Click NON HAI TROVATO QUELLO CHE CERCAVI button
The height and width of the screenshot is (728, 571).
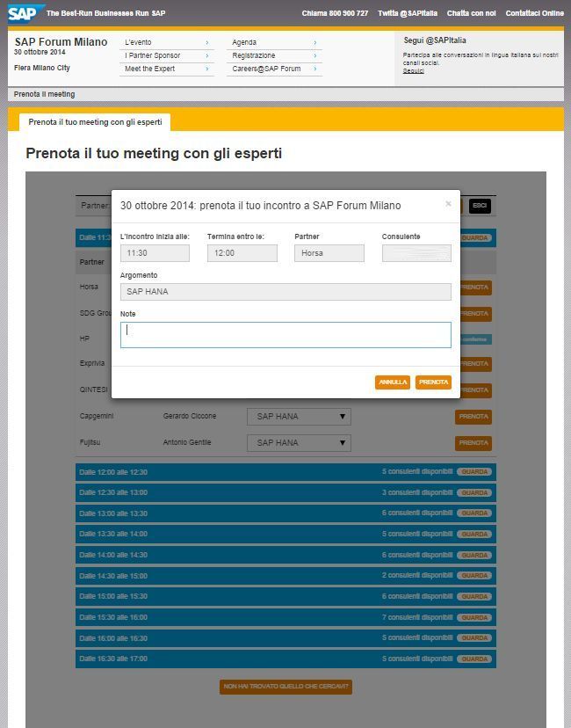285,686
